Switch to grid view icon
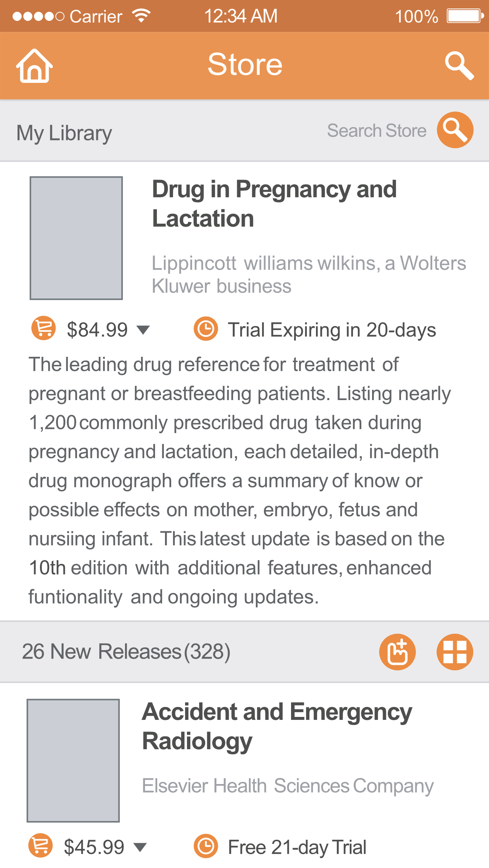The image size is (489, 868). [455, 652]
